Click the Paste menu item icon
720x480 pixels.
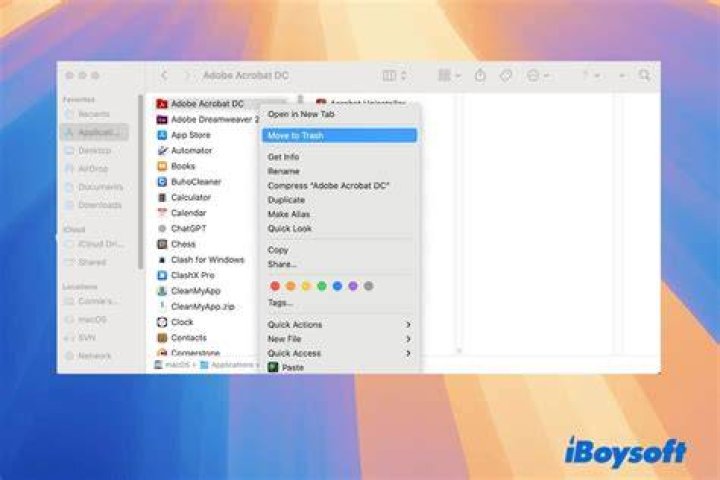point(273,367)
